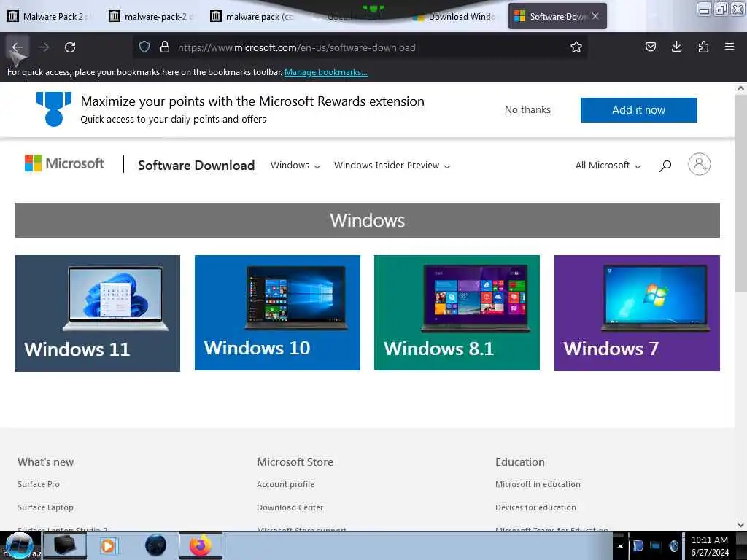747x560 pixels.
Task: Open the Surface Laptop footer link
Action: (45, 507)
